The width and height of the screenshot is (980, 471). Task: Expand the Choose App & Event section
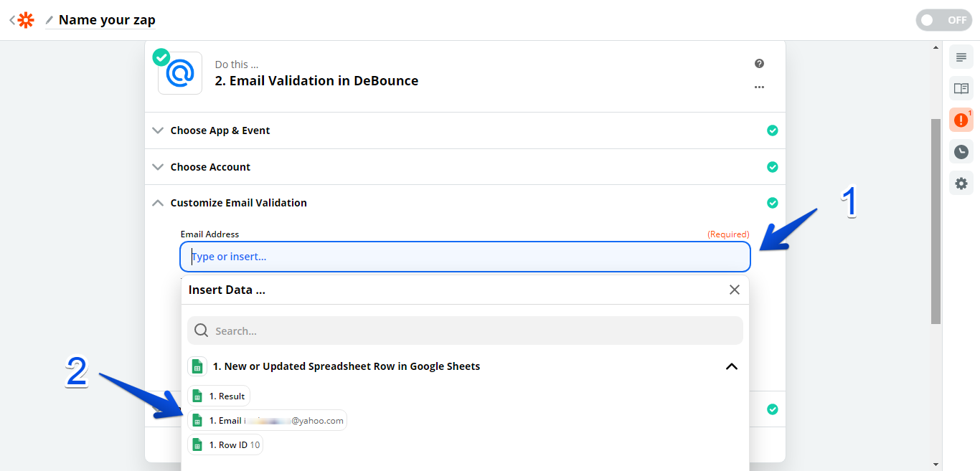220,130
